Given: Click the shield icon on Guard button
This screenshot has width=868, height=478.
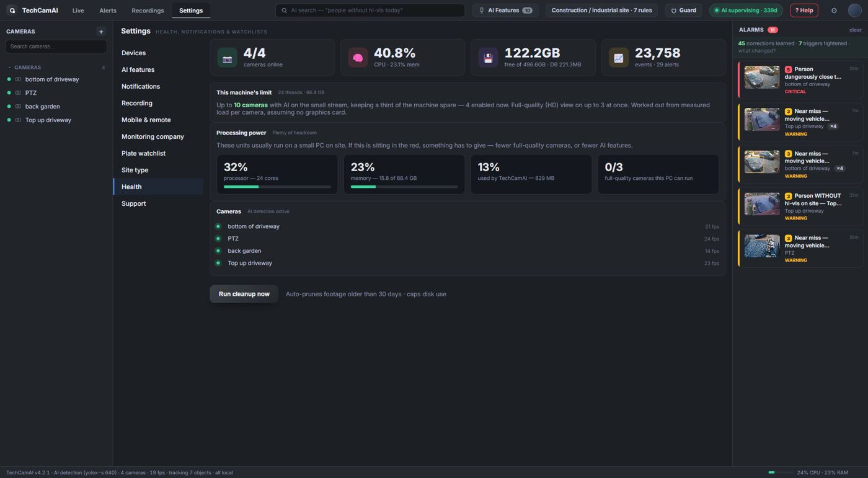Looking at the screenshot, I should click(674, 11).
